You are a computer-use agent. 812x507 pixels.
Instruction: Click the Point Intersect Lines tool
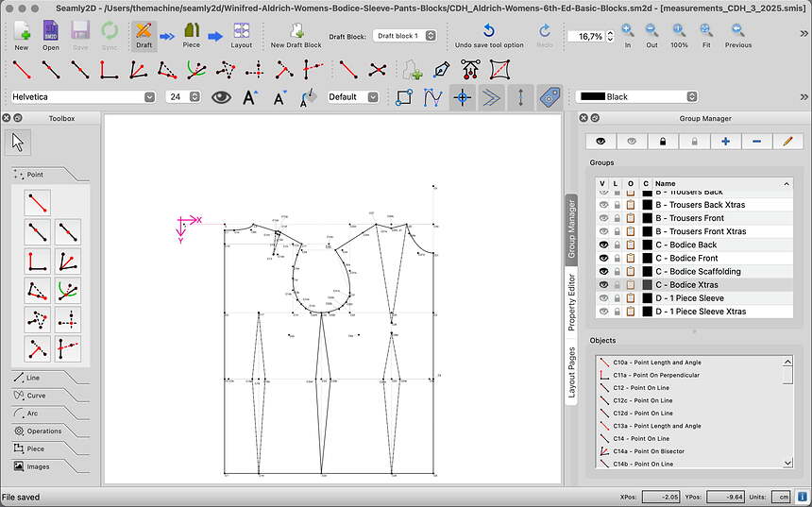[378, 70]
